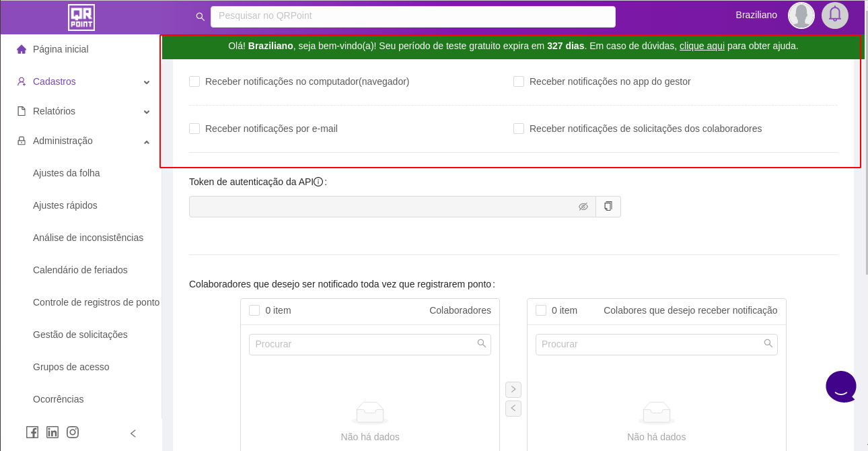
Task: Open the LinkedIn icon link
Action: 52,432
